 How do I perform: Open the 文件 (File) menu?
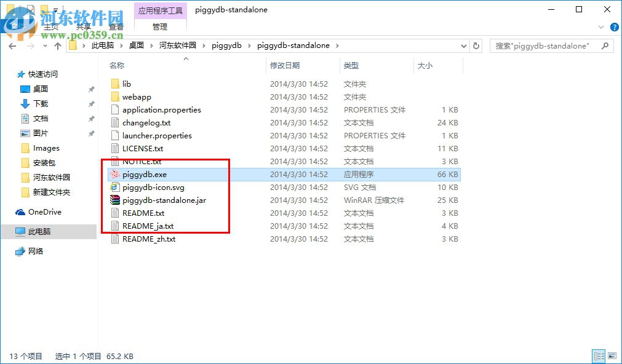click(18, 26)
